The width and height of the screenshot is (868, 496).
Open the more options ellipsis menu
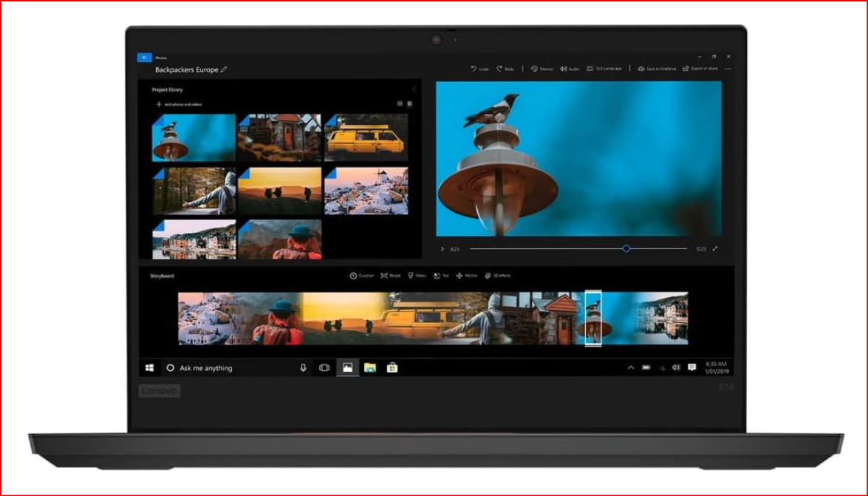tap(728, 69)
